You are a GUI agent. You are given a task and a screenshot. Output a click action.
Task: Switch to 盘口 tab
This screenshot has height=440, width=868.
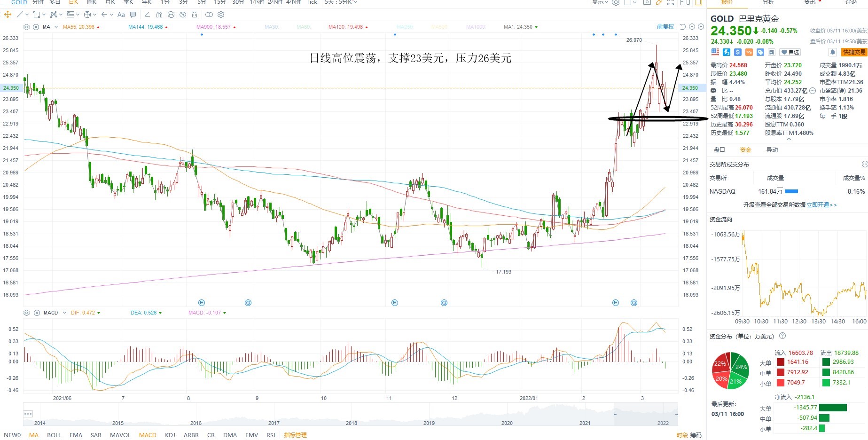click(x=719, y=150)
